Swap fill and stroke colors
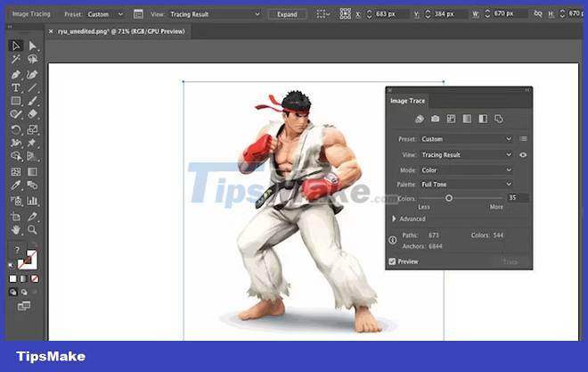 (x=34, y=244)
